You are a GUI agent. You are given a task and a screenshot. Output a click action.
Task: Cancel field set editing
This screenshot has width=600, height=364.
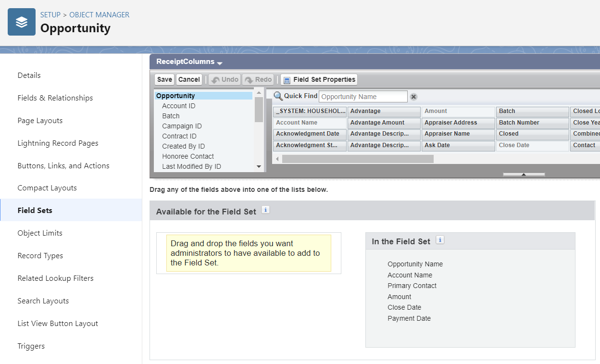coord(189,79)
